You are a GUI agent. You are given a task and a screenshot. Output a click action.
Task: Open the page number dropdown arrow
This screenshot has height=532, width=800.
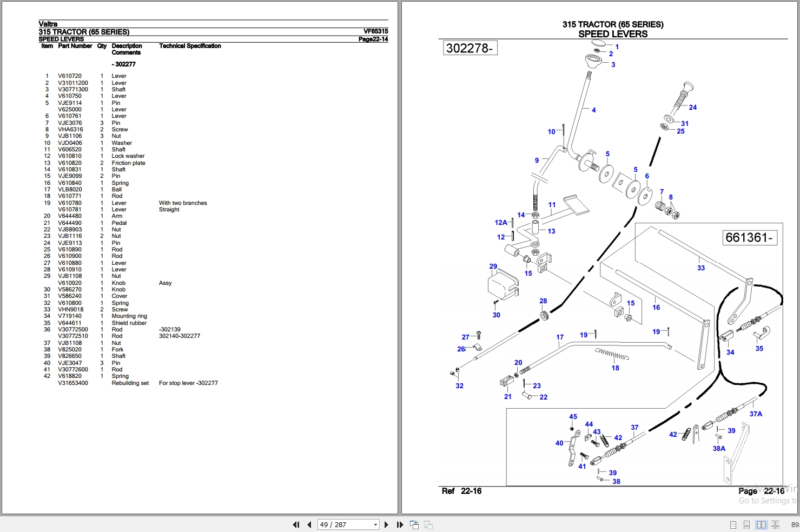coord(375,524)
